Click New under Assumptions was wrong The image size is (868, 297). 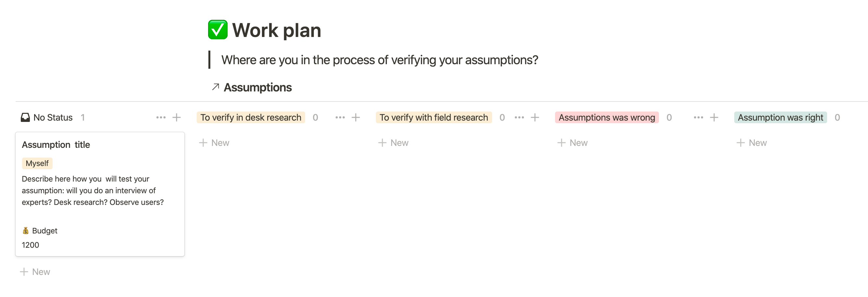tap(573, 143)
